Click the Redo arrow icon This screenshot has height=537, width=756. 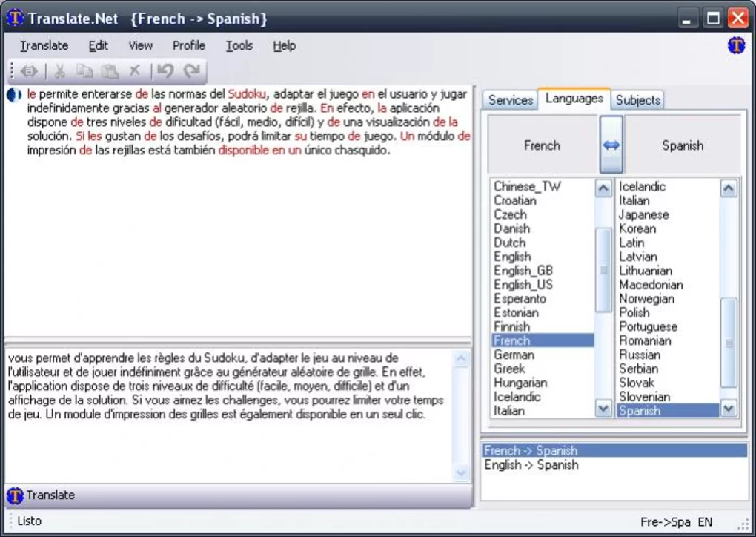pyautogui.click(x=191, y=71)
